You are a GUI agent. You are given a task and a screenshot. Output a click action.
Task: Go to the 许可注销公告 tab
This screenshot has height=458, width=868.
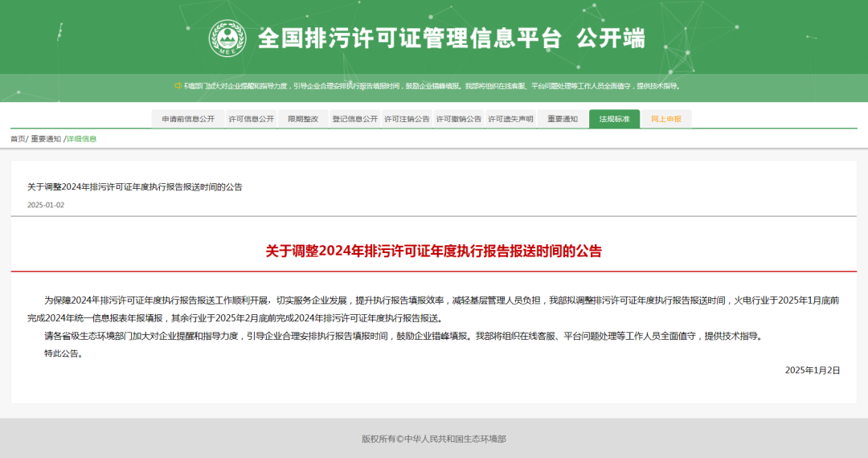coord(407,119)
